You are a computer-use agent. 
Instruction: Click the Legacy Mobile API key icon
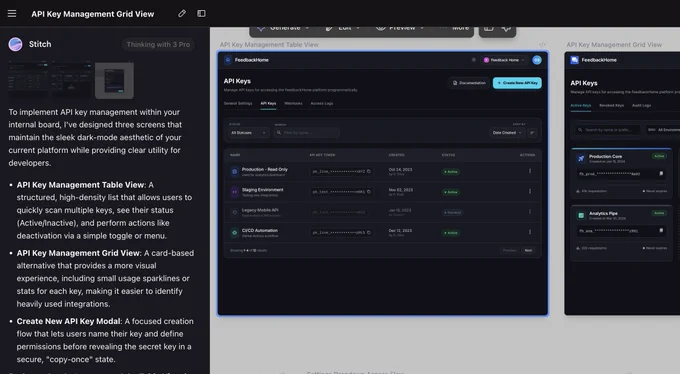[x=235, y=212]
